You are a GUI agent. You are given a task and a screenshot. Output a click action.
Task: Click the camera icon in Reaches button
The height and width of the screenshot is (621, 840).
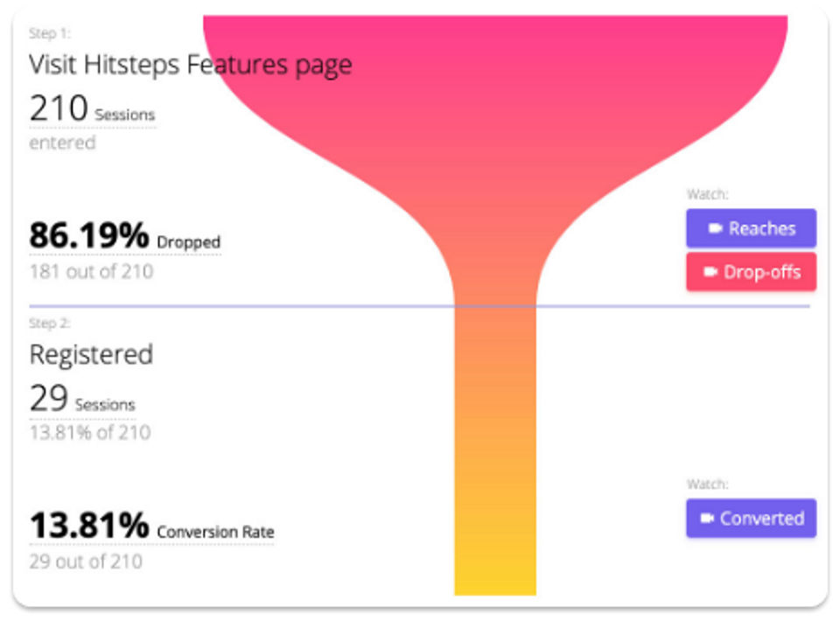715,228
